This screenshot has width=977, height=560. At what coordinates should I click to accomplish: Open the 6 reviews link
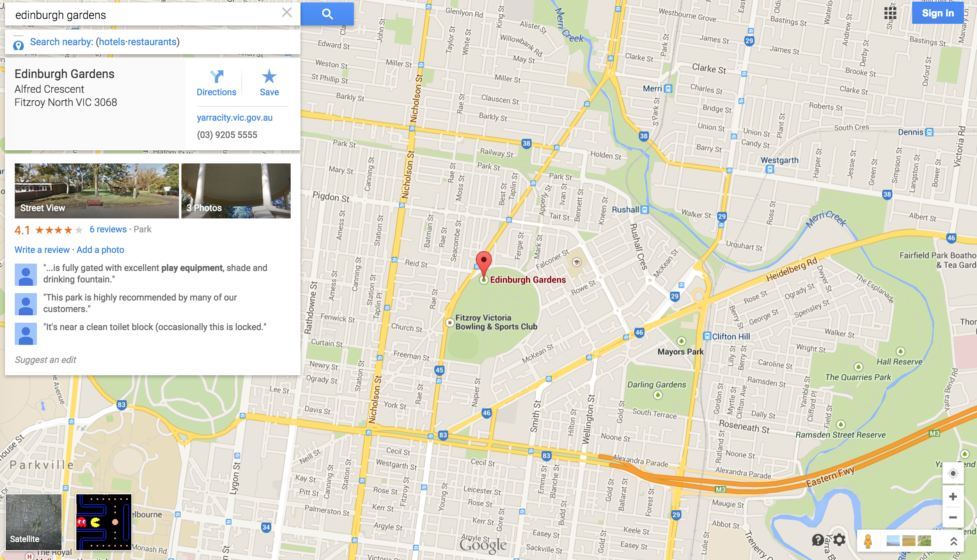[x=108, y=230]
